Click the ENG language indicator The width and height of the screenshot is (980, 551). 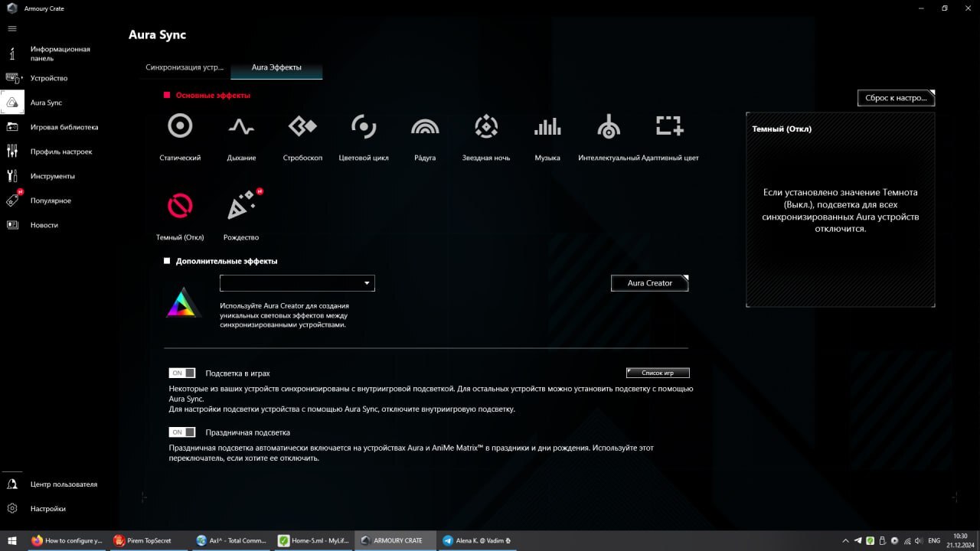coord(934,540)
